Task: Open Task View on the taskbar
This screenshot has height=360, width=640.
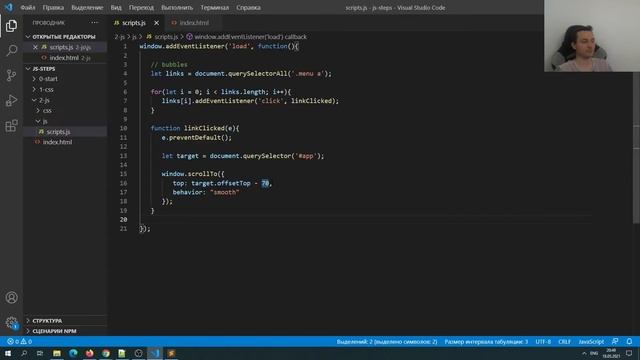Action: [40, 353]
